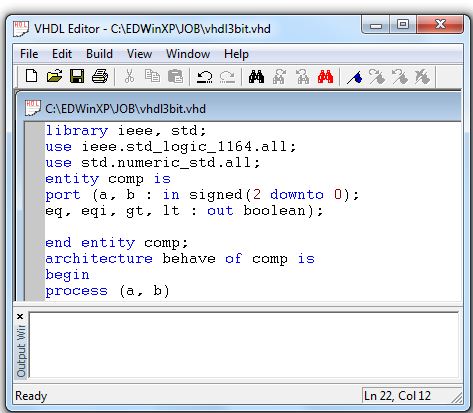473x413 pixels.
Task: Copy selection with the copy icon
Action: coord(152,76)
